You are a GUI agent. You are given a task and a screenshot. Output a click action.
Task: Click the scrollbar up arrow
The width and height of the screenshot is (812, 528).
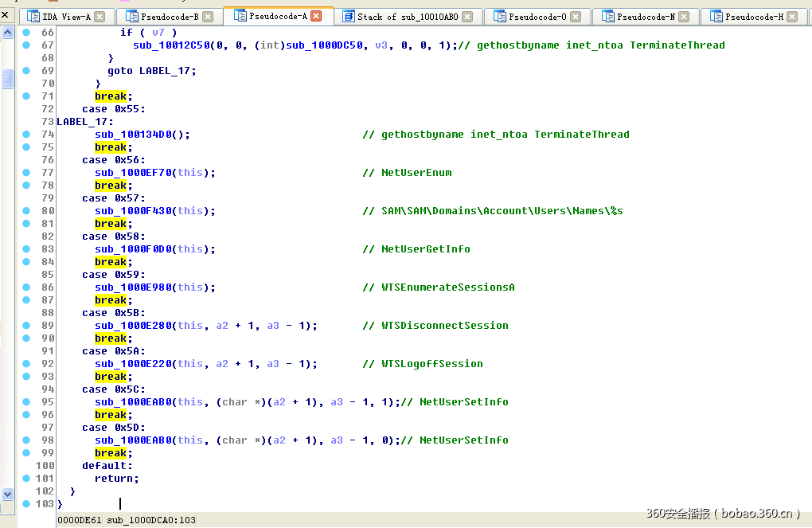click(x=7, y=33)
